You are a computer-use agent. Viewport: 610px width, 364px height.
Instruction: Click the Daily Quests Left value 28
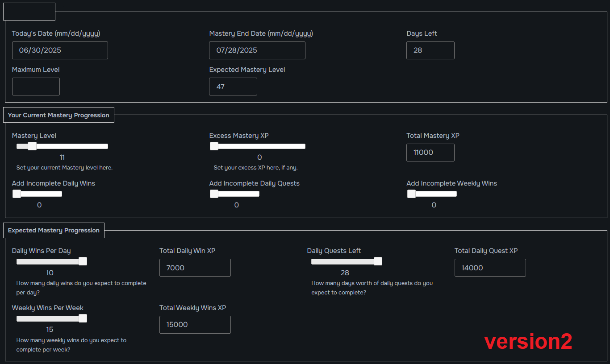pyautogui.click(x=345, y=273)
